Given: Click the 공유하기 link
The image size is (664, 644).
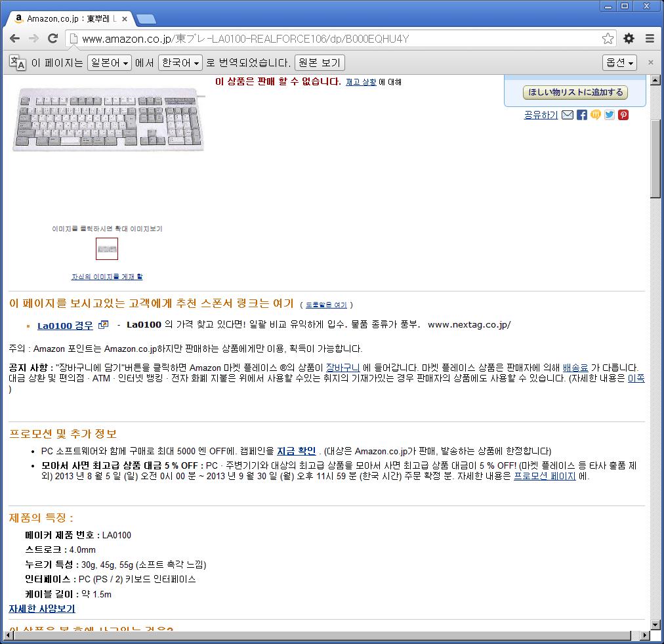Looking at the screenshot, I should click(x=541, y=115).
